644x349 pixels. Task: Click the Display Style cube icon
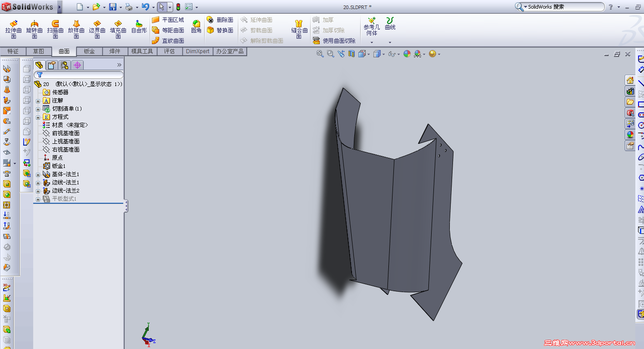[377, 54]
